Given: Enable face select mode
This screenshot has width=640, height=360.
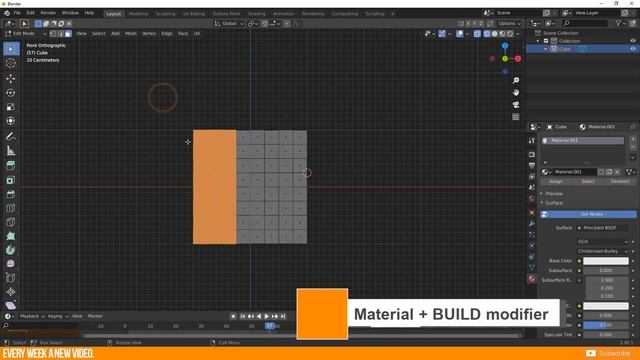Looking at the screenshot, I should [68, 34].
